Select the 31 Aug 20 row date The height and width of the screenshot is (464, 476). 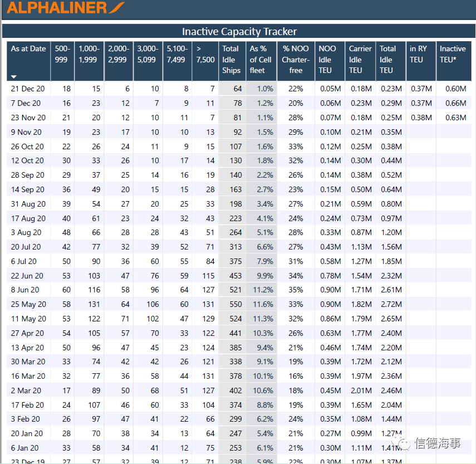click(28, 204)
